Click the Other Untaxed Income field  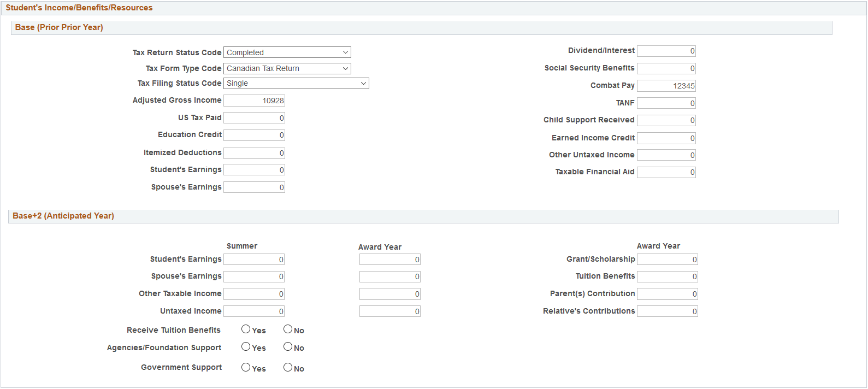(x=666, y=155)
